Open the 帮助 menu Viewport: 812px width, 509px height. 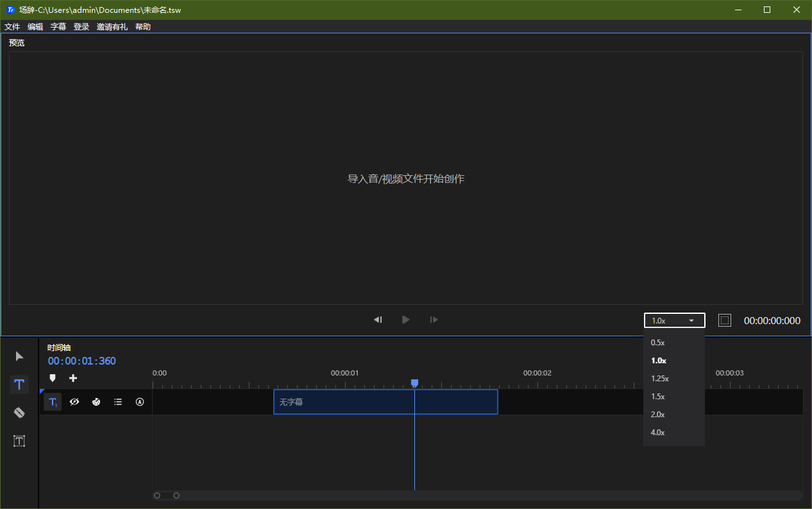[142, 26]
